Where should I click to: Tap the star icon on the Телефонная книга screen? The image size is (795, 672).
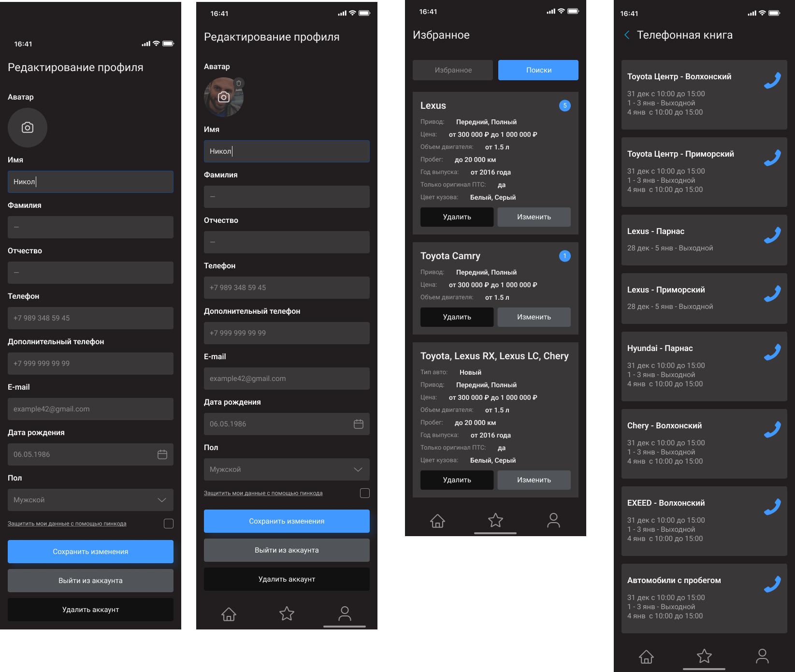pos(704,656)
